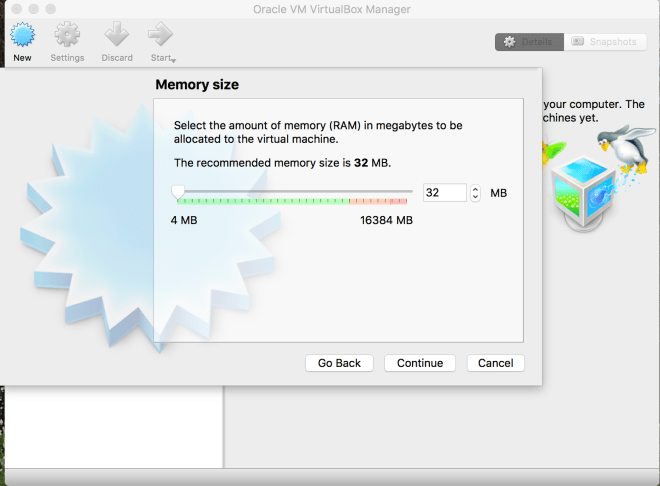This screenshot has width=660, height=486.
Task: Click the 4 MB minimum label
Action: (184, 220)
